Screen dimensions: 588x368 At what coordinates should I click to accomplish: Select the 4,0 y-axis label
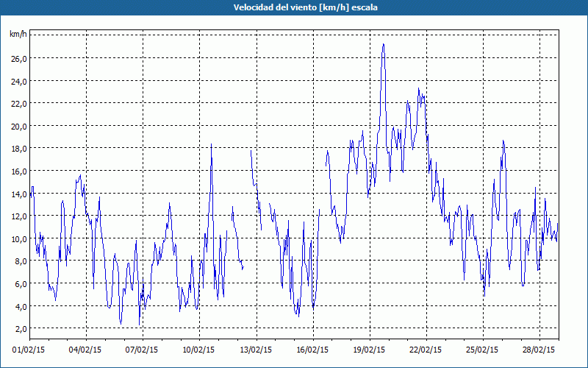(21, 306)
